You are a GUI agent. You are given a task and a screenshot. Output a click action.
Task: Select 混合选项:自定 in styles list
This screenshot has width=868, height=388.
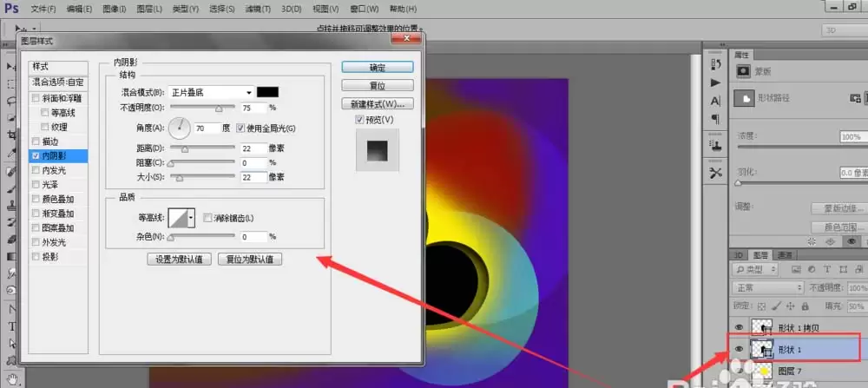coord(58,82)
